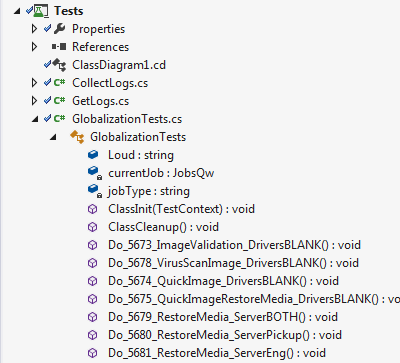
Task: Collapse the Tests project node
Action: [x=17, y=12]
